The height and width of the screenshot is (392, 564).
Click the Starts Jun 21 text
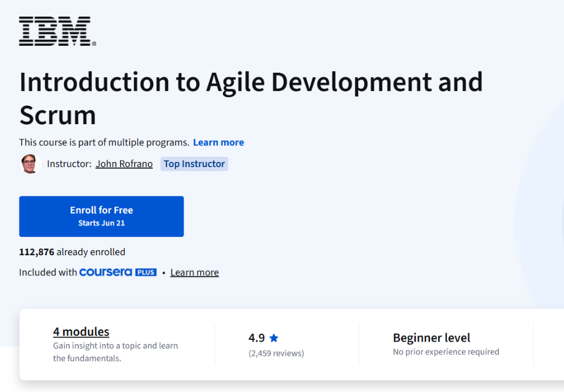101,223
